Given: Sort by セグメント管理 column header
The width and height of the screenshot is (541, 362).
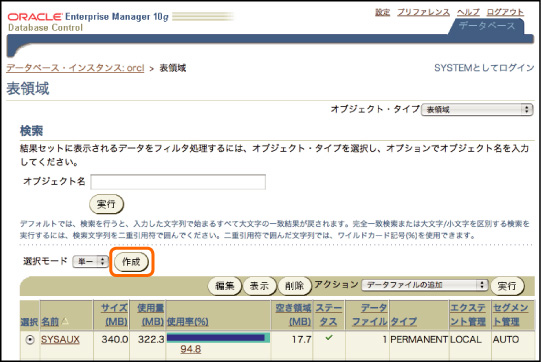Looking at the screenshot, I should (510, 314).
